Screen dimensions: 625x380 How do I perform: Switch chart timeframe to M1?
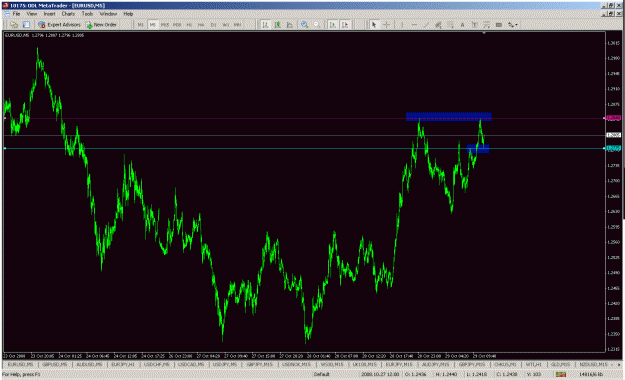pos(140,25)
